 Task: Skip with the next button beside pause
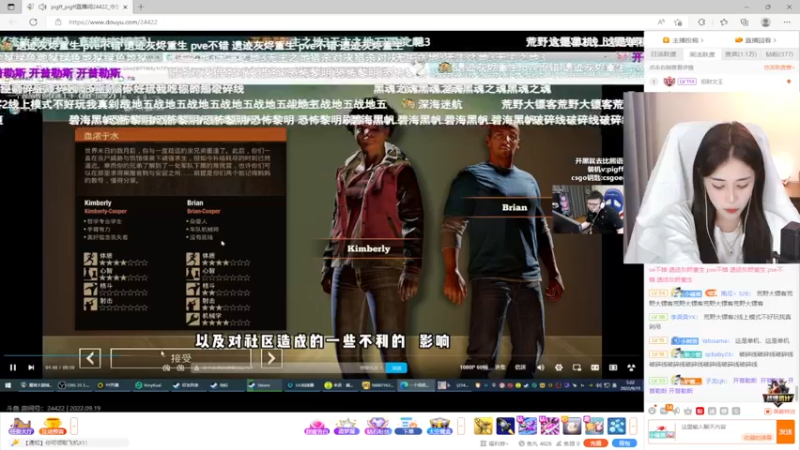coord(31,367)
